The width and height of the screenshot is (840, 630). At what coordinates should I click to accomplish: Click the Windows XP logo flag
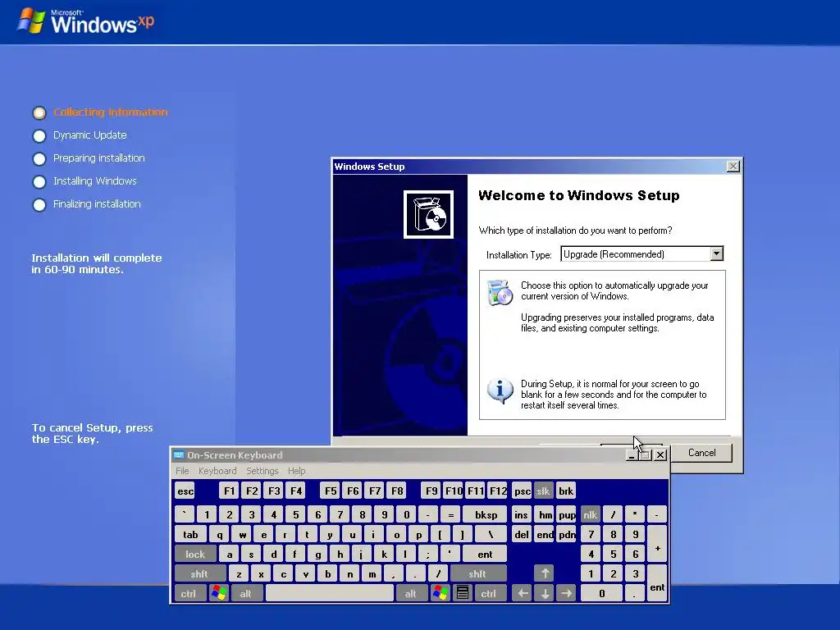pos(32,21)
